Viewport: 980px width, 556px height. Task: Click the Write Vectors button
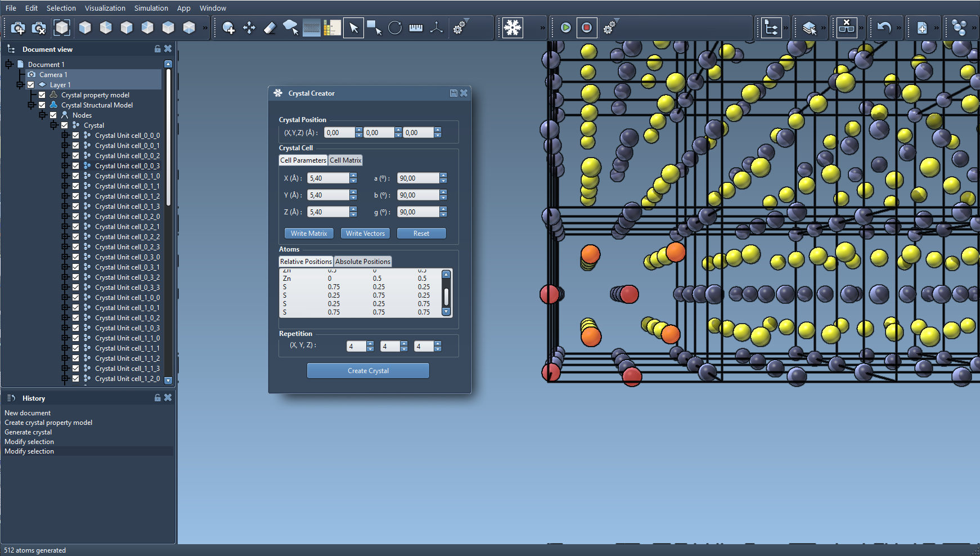tap(365, 234)
